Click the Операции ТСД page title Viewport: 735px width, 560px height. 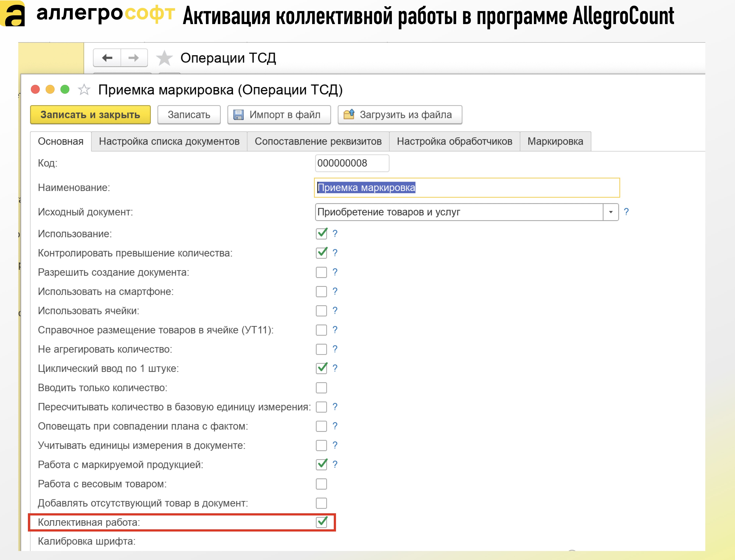pyautogui.click(x=228, y=58)
